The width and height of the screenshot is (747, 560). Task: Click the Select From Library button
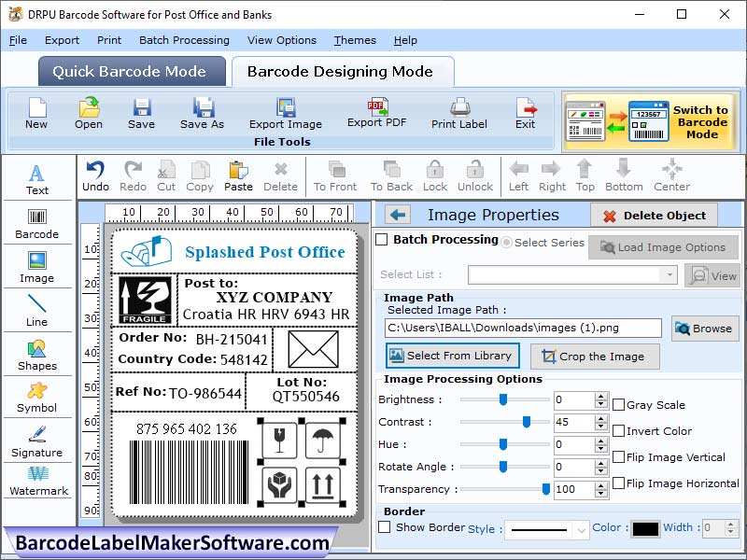point(452,356)
